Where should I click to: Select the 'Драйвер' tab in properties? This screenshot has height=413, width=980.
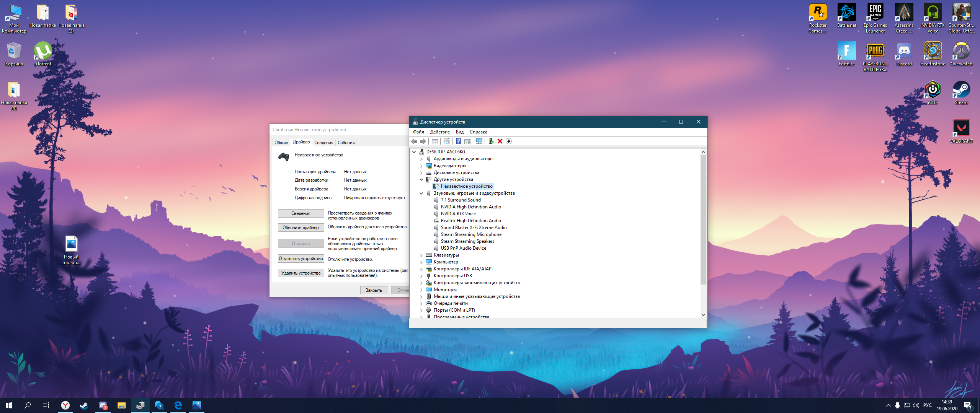click(301, 142)
